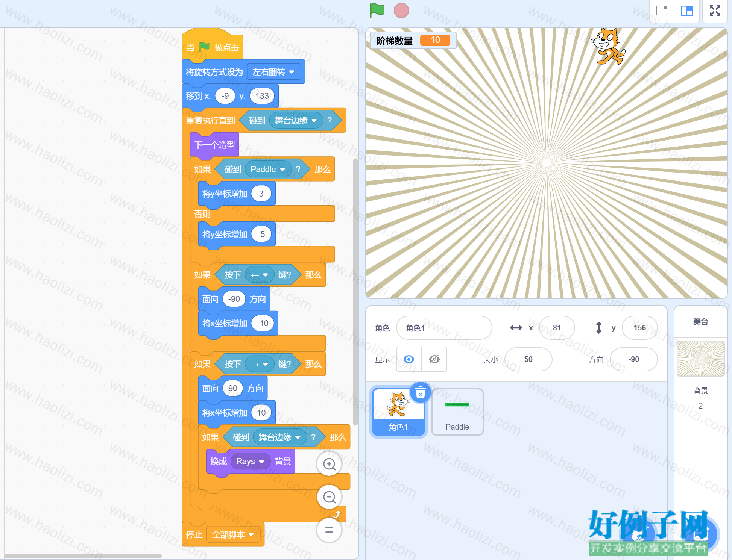This screenshot has height=560, width=732.
Task: Open the right arrow key dropdown
Action: [259, 364]
